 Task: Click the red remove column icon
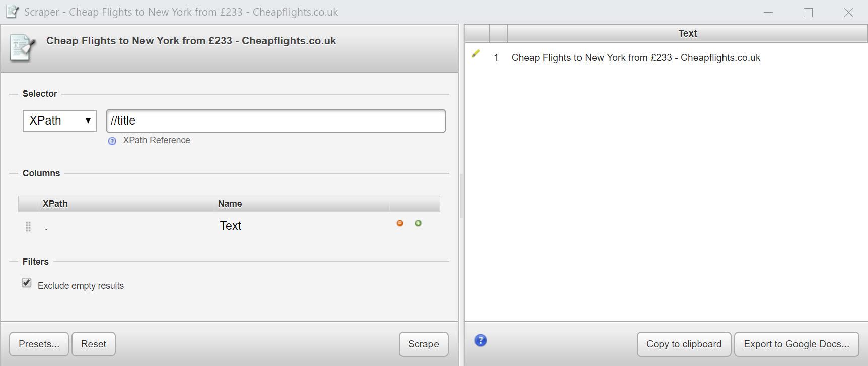400,223
